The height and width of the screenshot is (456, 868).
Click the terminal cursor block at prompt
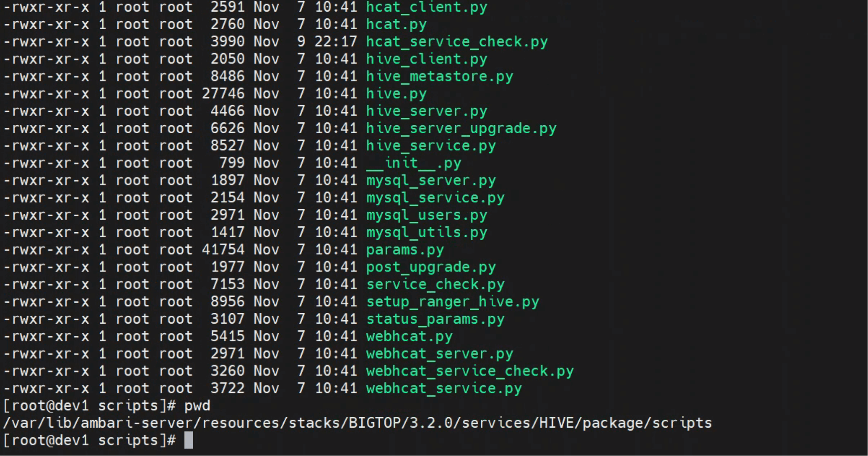(x=189, y=441)
